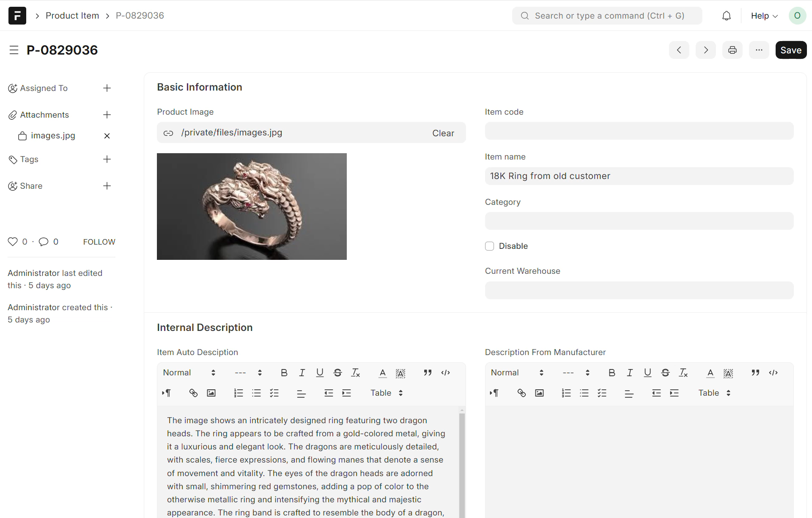Click the insert link icon in Manufacturer editor
The height and width of the screenshot is (518, 812).
click(x=521, y=393)
